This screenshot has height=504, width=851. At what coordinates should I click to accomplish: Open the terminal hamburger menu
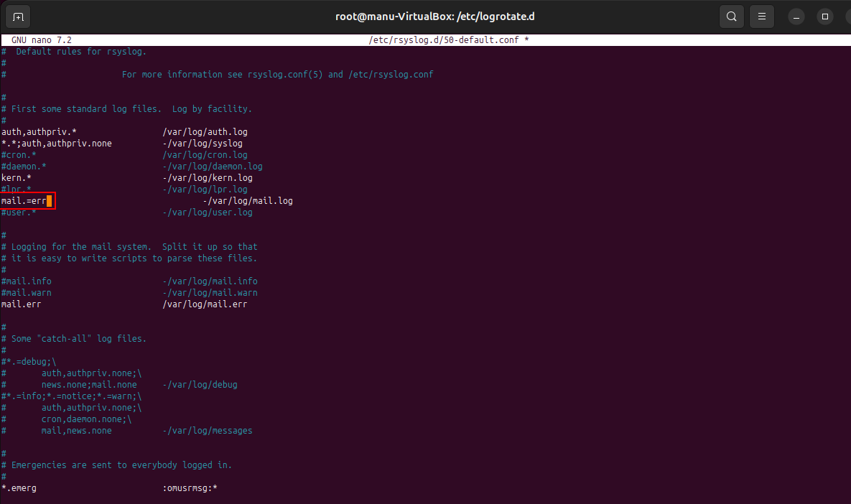point(762,17)
